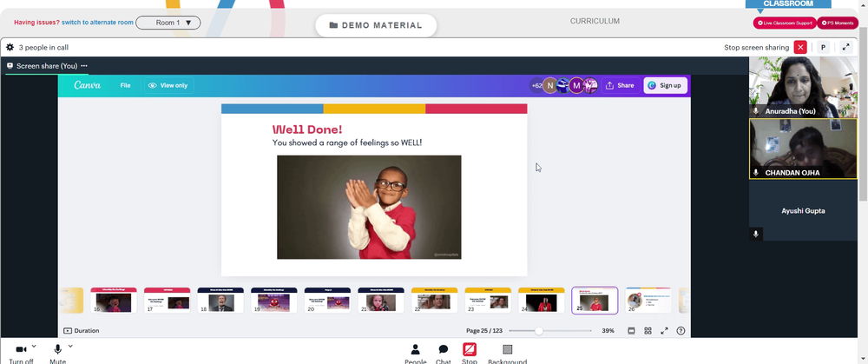The width and height of the screenshot is (868, 364).
Task: Open the Canva logo home link
Action: coord(88,85)
